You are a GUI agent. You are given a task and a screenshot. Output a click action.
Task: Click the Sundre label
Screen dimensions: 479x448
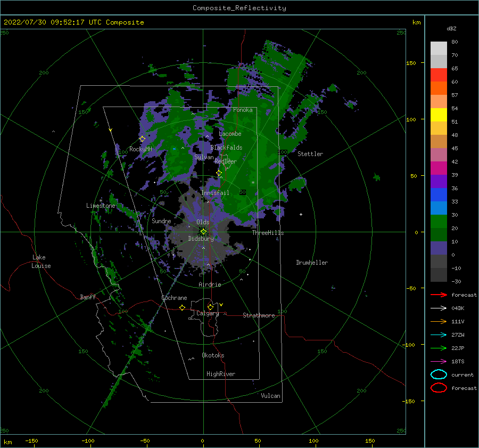click(161, 221)
